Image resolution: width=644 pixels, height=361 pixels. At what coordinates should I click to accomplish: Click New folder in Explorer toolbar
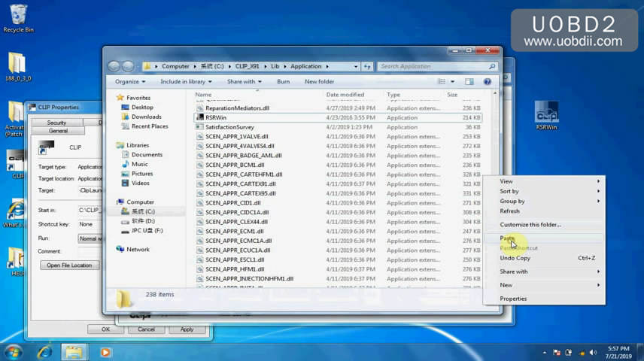(x=319, y=81)
